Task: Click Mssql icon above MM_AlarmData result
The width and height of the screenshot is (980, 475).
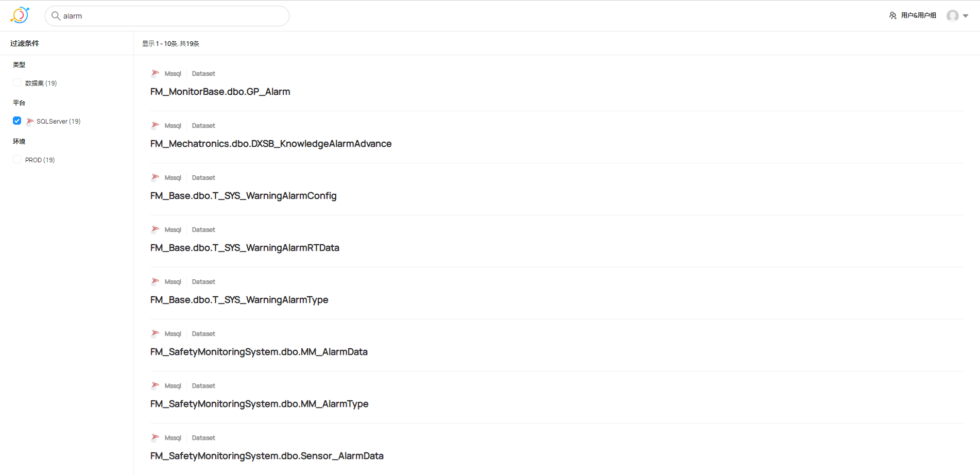Action: (155, 334)
